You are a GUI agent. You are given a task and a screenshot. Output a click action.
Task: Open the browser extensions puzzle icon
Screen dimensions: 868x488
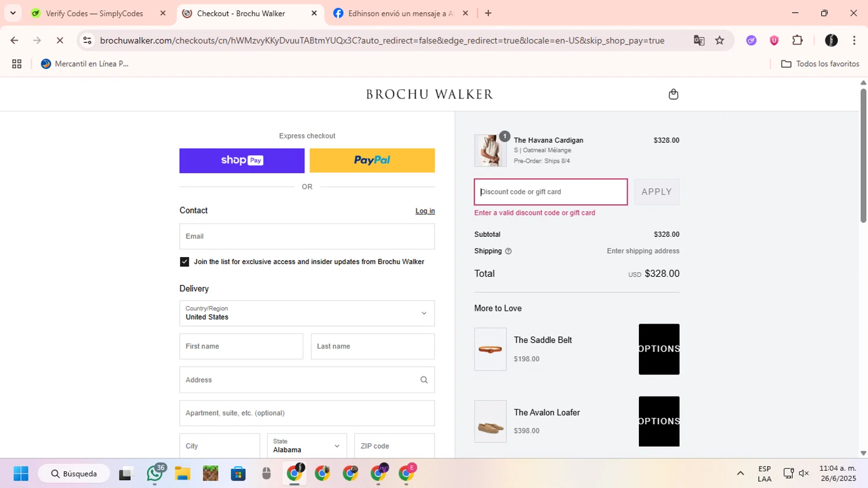797,40
